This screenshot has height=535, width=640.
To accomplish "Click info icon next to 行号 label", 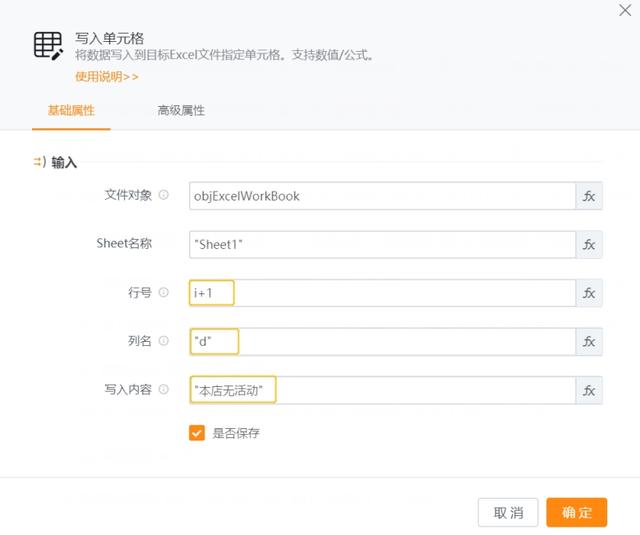I will pos(164,293).
